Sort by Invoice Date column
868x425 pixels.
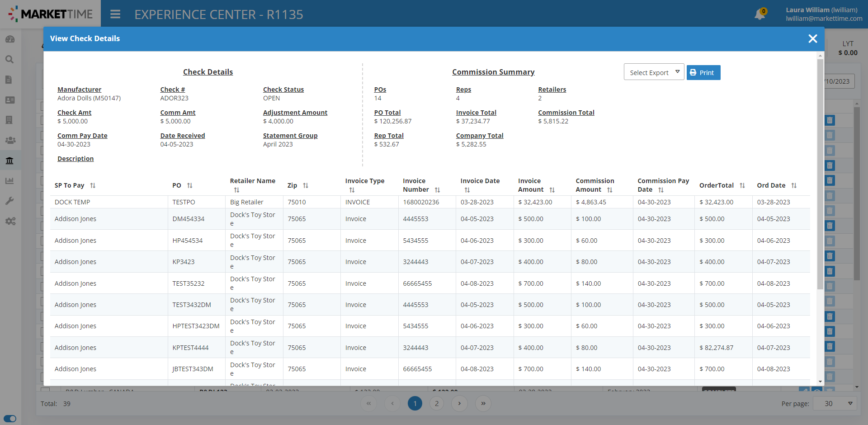[x=467, y=190]
